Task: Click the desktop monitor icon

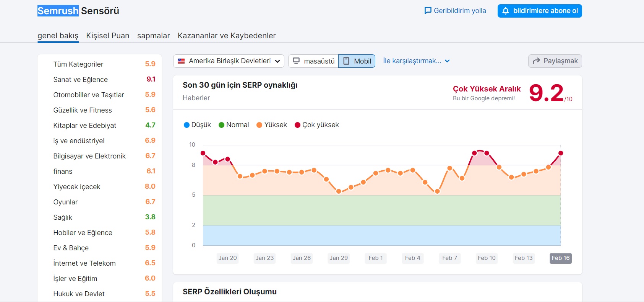Action: point(296,61)
